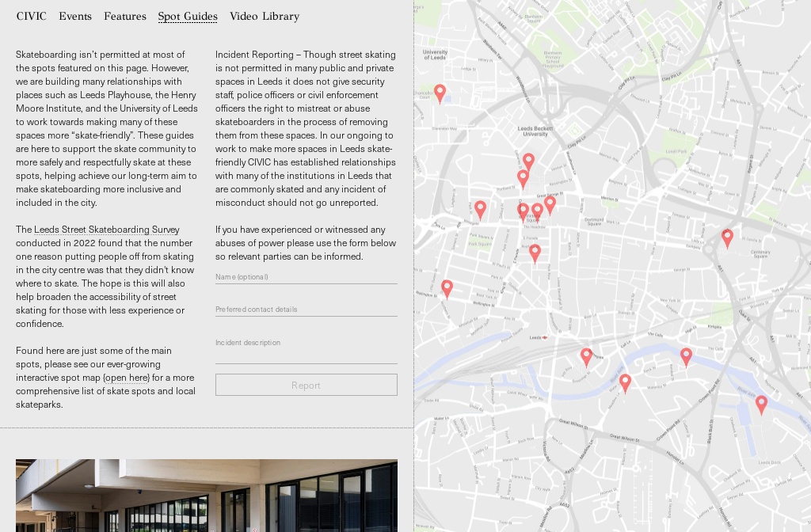The image size is (811, 532).
Task: Submit the incident via the Report button
Action: point(307,385)
